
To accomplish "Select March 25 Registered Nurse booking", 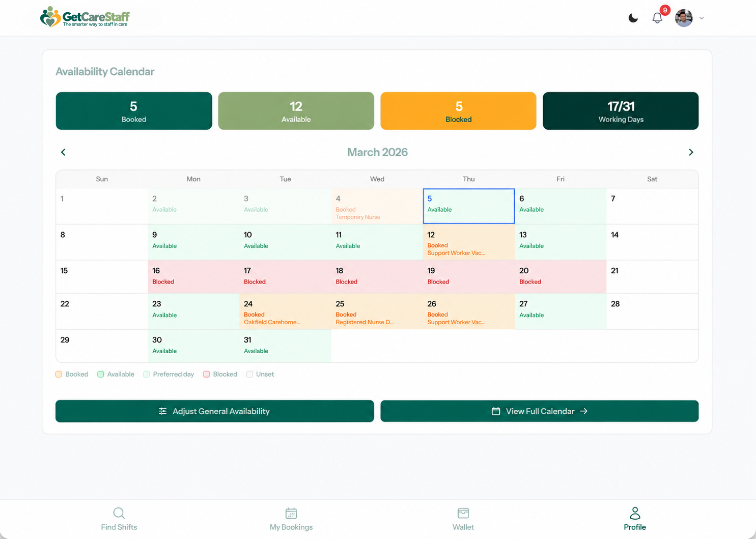I will tap(377, 311).
